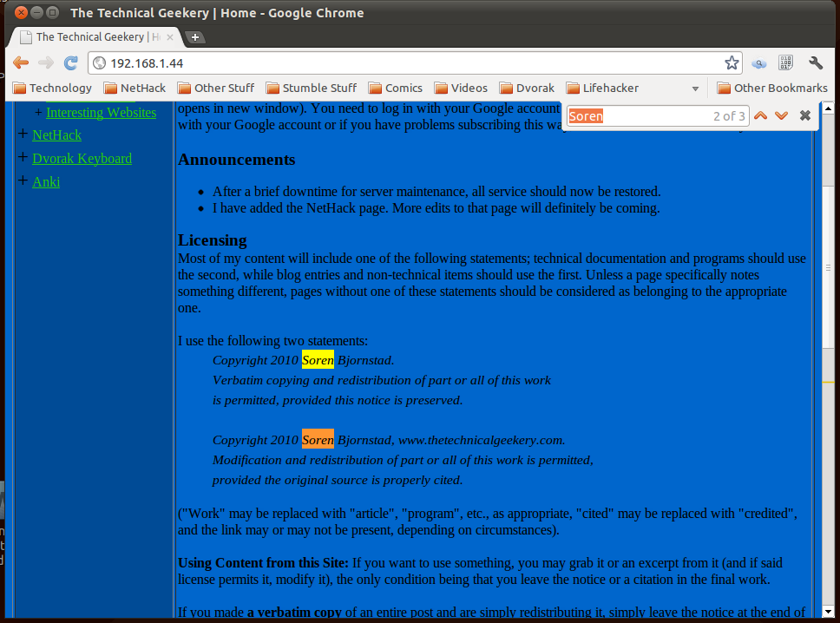Open the Interesting Websites link
The height and width of the screenshot is (623, 840).
[x=102, y=113]
